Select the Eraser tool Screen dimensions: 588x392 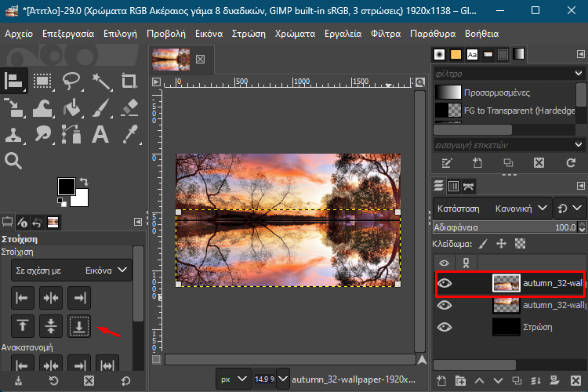(x=129, y=107)
